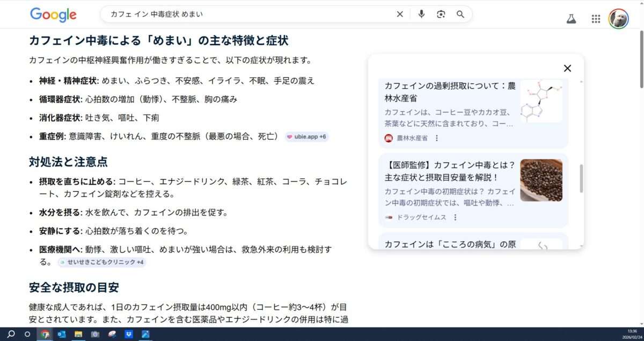Click the coffee beans thumbnail image
Image resolution: width=644 pixels, height=341 pixels.
(x=541, y=180)
